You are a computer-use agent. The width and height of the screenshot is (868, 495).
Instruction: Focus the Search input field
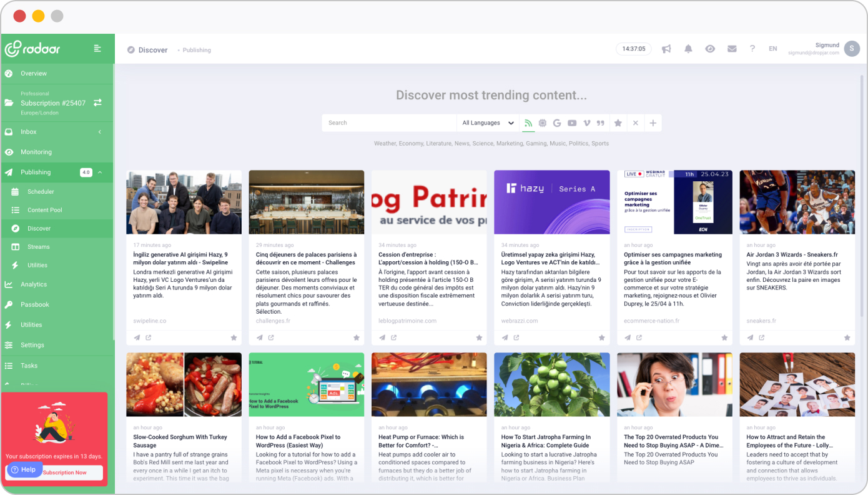point(389,123)
